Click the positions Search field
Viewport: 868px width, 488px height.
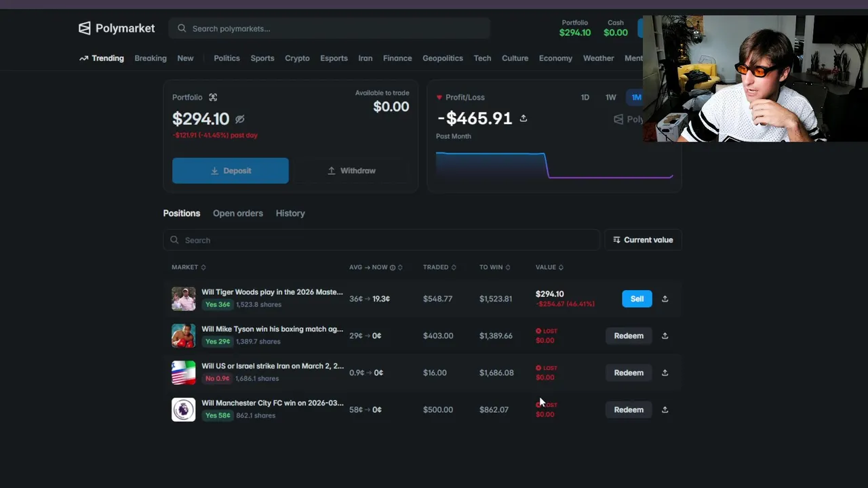tap(381, 240)
